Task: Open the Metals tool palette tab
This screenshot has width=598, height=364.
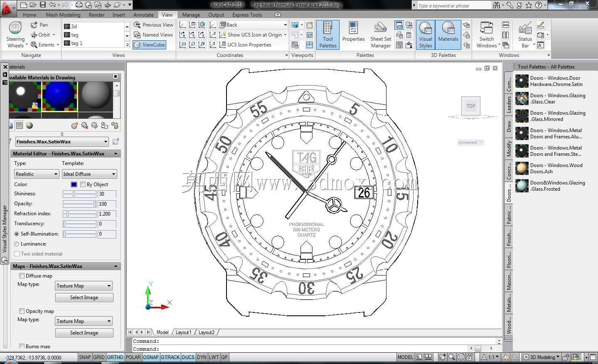Action: [x=509, y=302]
